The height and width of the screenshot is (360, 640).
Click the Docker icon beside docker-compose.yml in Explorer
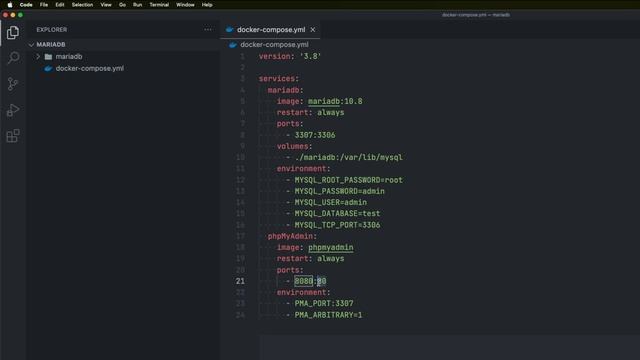pos(48,69)
